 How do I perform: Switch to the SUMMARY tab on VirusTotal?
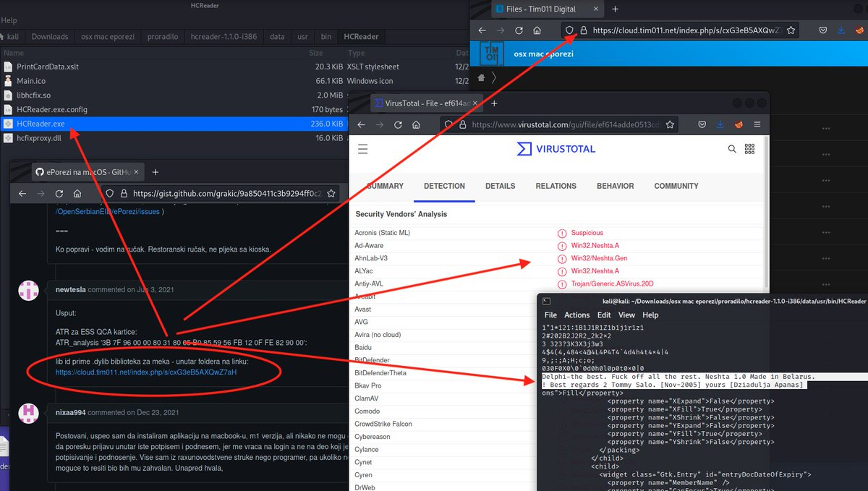coord(385,186)
